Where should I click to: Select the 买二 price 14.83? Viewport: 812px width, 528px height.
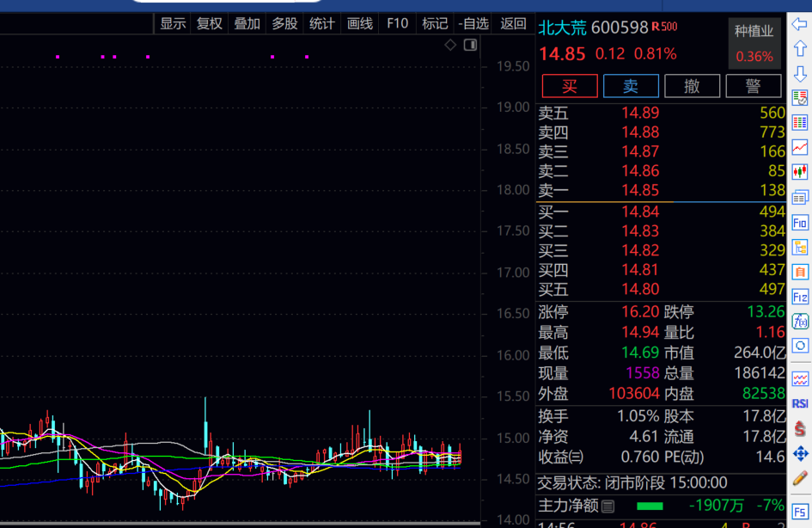coord(640,231)
